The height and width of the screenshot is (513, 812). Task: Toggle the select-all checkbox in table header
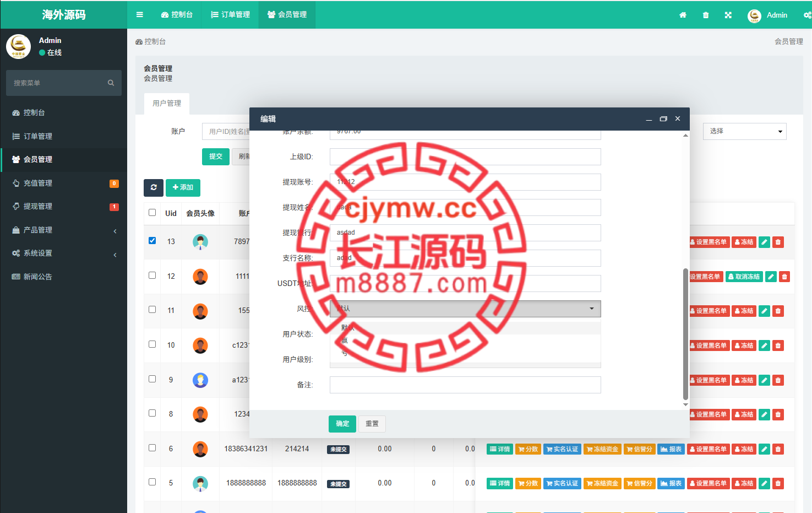[152, 213]
